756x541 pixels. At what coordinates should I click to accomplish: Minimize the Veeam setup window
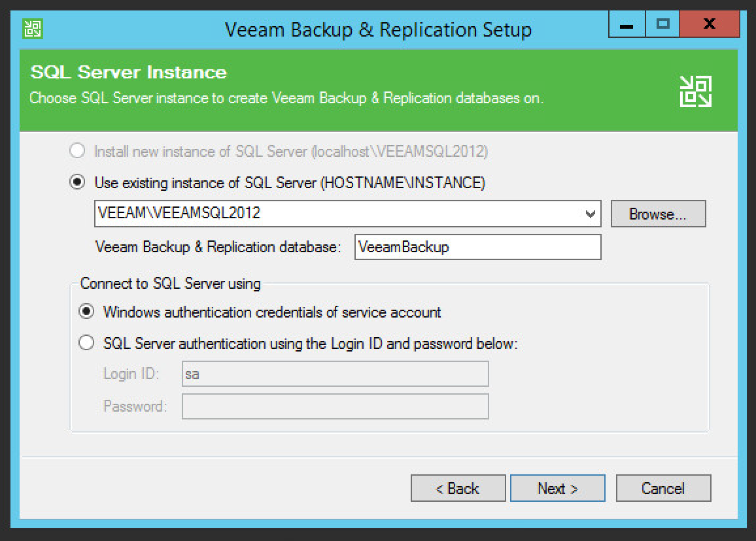(x=626, y=25)
